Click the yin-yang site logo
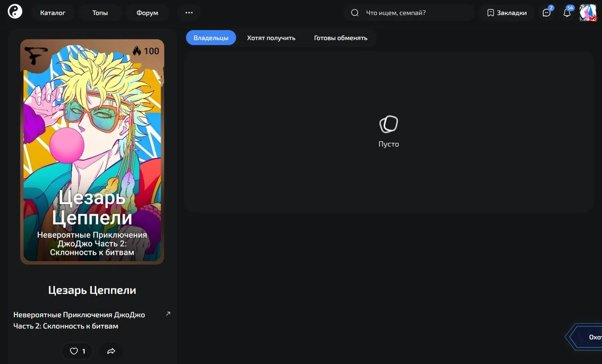Screen dimensions: 602x364 point(15,12)
